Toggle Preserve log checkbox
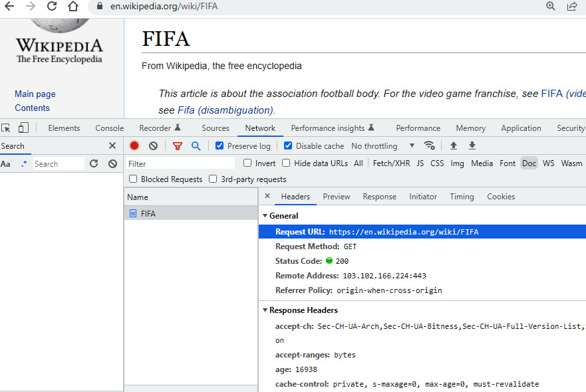This screenshot has width=586, height=392. point(220,146)
